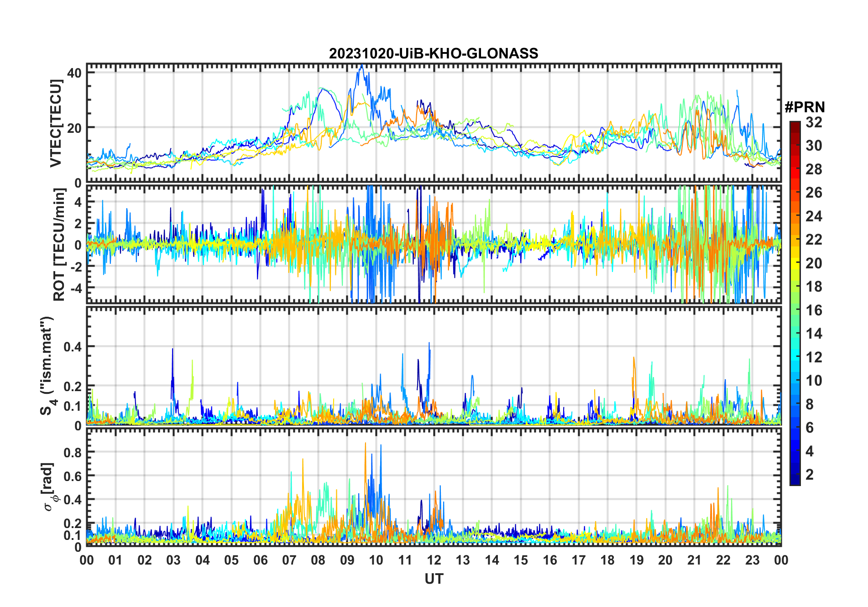
Task: Click the UT x-axis label
Action: click(x=434, y=579)
